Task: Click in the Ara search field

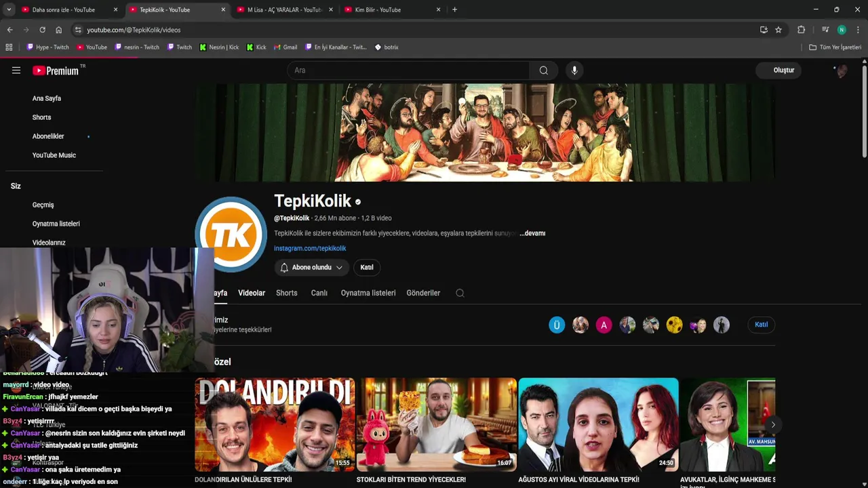Action: pyautogui.click(x=408, y=70)
